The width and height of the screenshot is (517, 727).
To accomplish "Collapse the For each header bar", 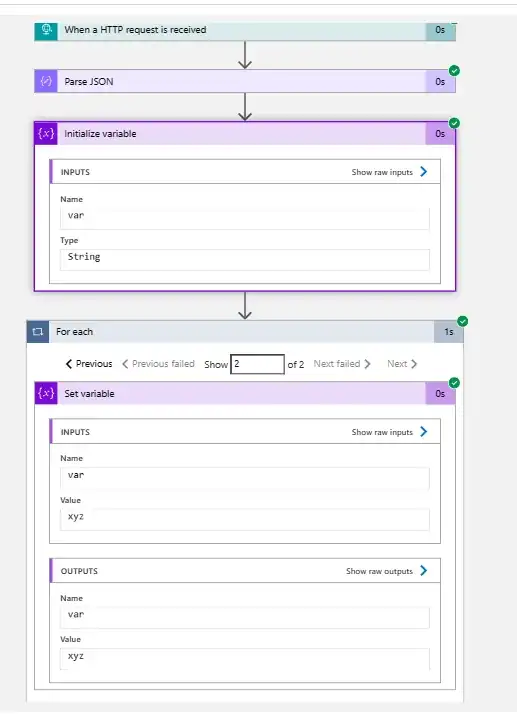I will point(245,332).
